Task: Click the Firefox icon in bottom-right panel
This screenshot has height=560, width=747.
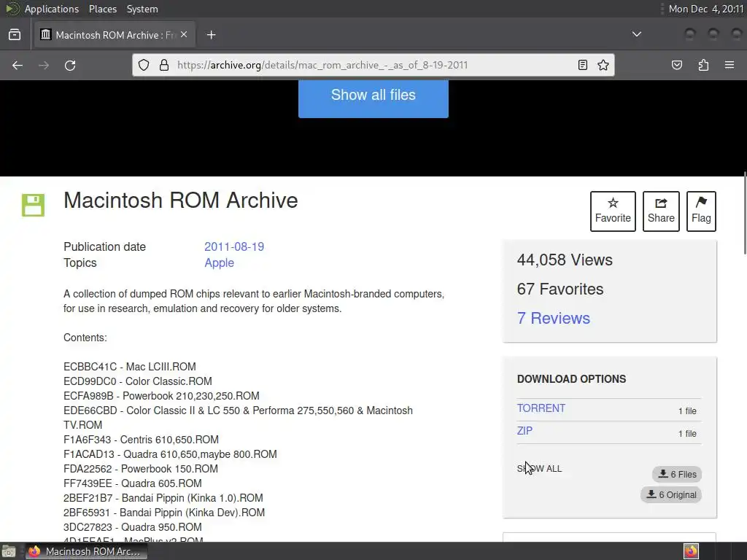Action: 691,551
